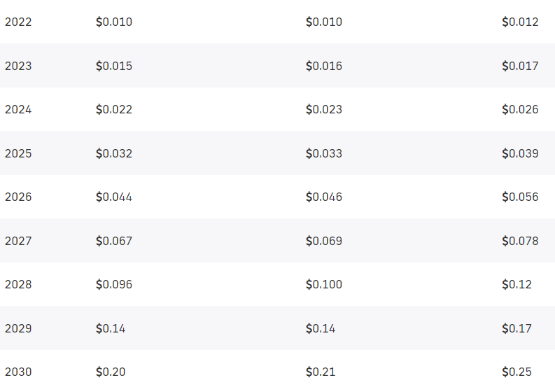
Task: Click the 2029 maximum price $0.17
Action: tap(517, 328)
